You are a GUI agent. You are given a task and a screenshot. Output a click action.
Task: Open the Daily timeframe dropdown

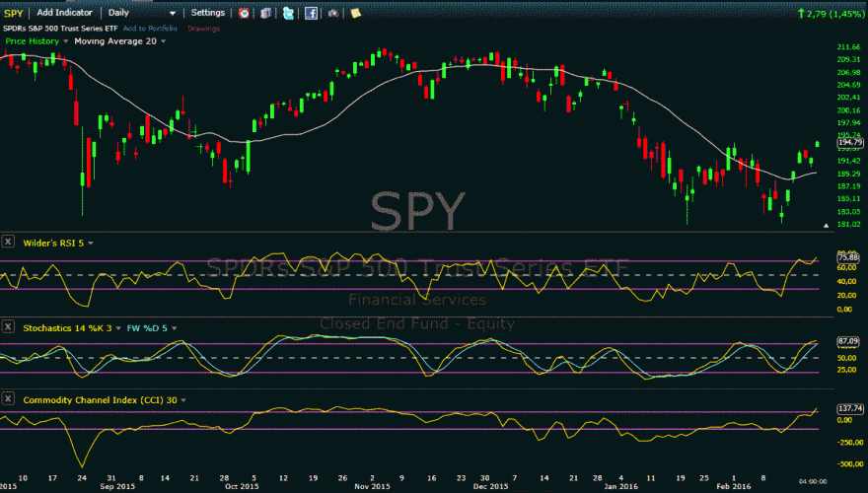(141, 13)
